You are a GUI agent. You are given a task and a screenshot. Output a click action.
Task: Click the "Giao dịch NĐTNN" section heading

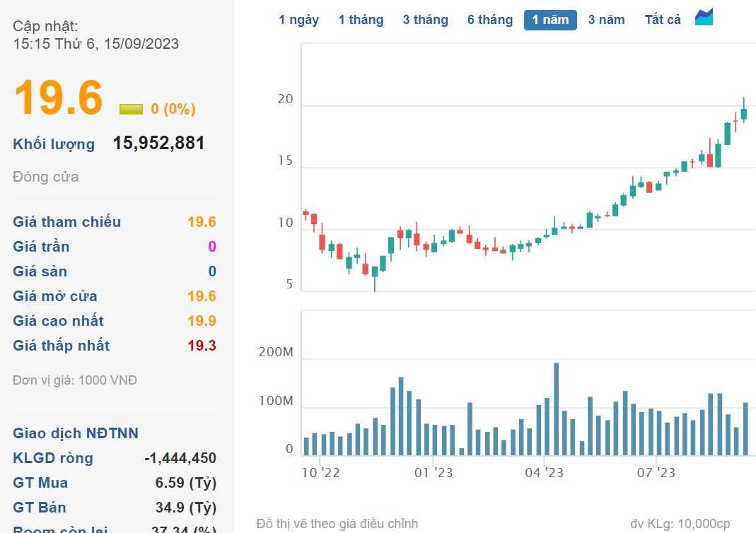coord(76,433)
